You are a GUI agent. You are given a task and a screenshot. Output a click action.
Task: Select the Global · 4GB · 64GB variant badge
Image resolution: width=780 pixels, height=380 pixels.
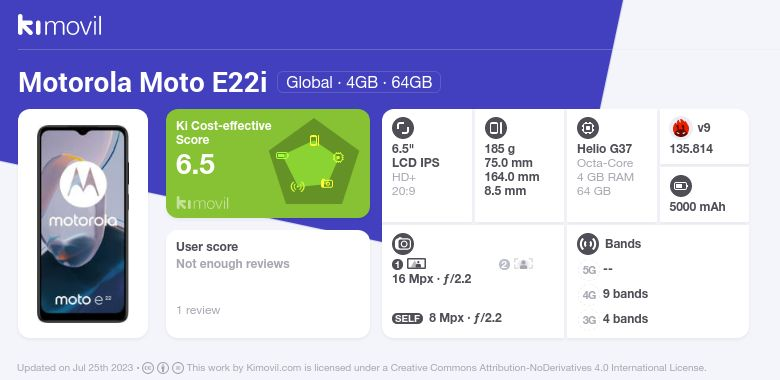pos(359,82)
